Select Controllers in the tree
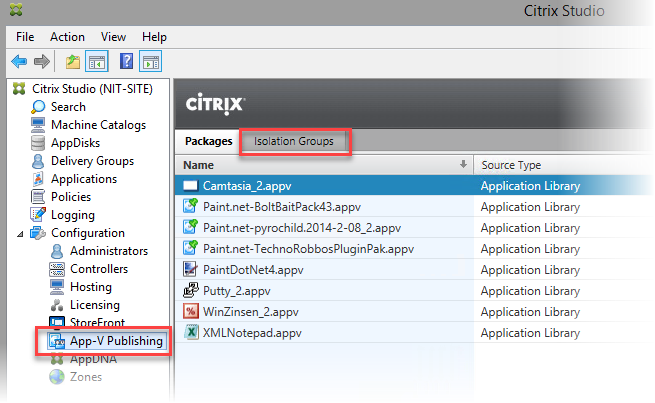This screenshot has width=655, height=403. click(x=99, y=269)
